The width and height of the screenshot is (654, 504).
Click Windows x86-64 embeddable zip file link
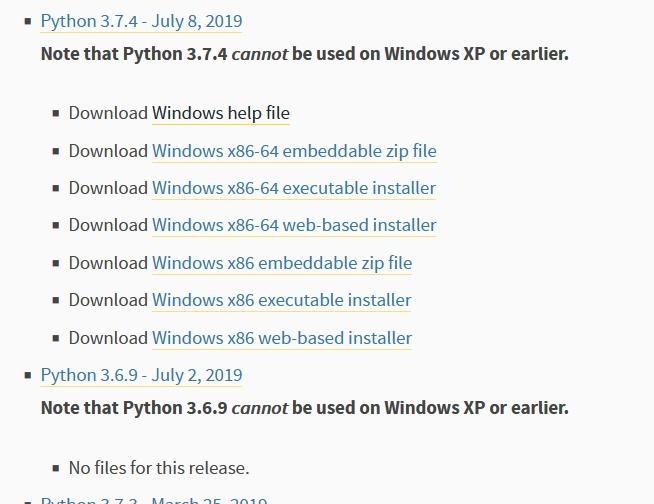coord(294,151)
